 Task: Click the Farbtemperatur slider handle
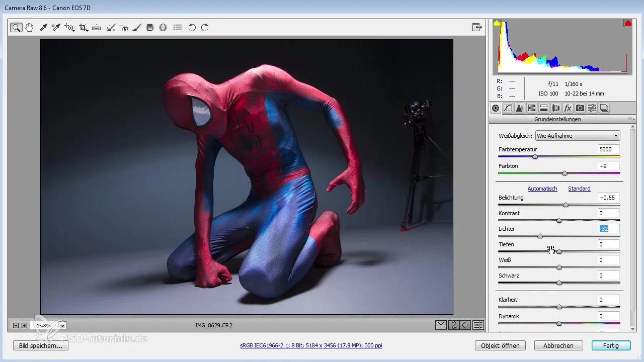535,156
